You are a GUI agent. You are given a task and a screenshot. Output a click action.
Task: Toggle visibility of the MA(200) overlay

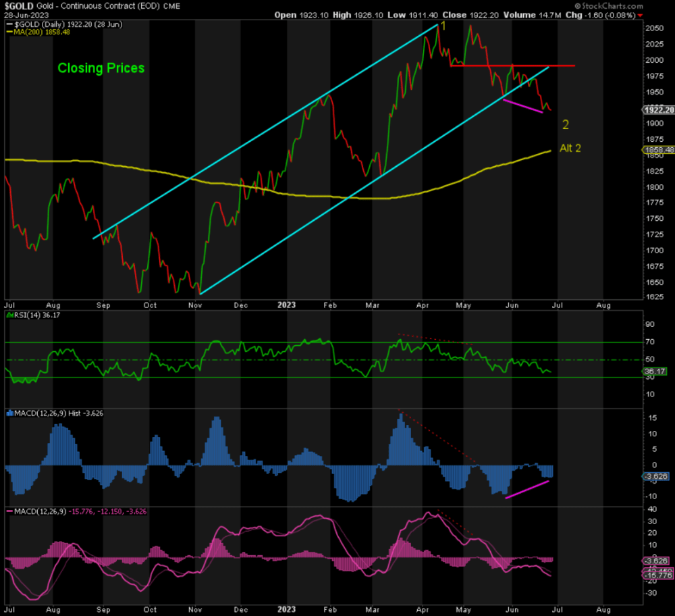point(9,31)
